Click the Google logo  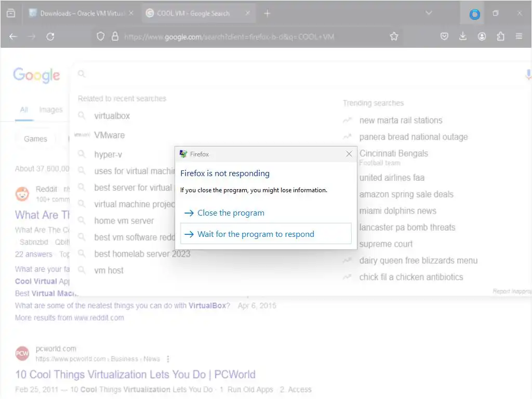[37, 75]
